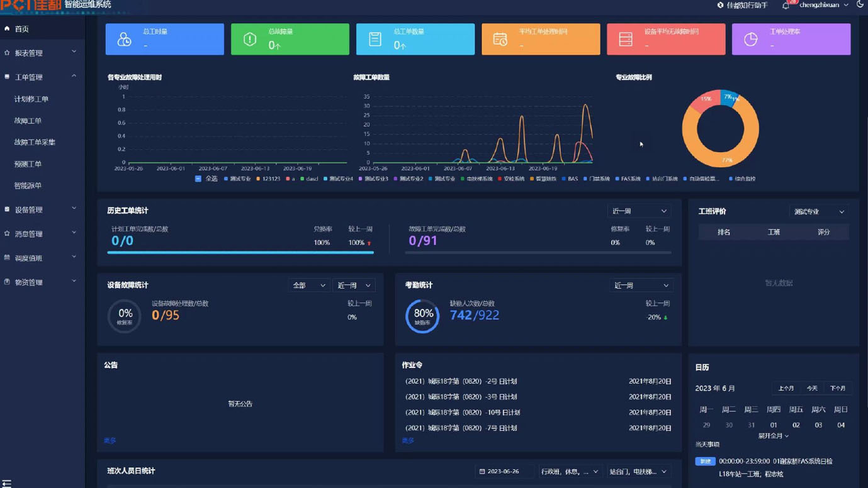Click the 佳都知行助手 assistant icon
The image size is (868, 488).
[721, 5]
